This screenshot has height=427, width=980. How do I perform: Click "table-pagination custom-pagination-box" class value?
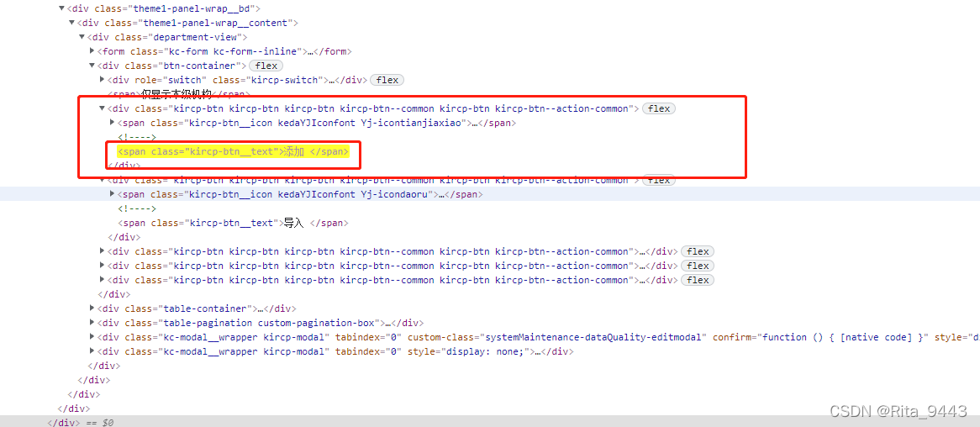point(270,324)
